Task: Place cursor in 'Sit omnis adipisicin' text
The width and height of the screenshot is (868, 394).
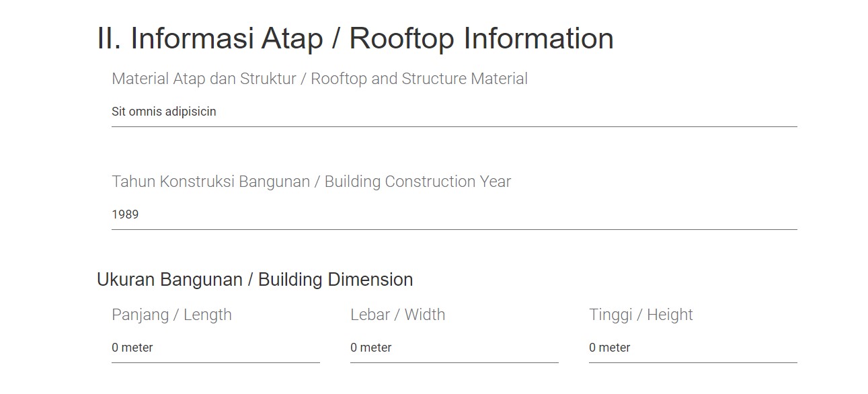Action: tap(164, 112)
